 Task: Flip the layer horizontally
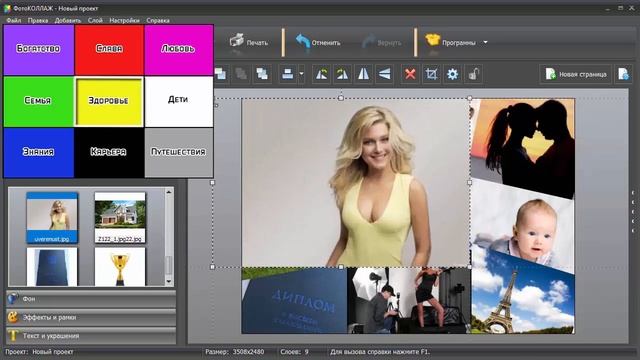(x=363, y=74)
